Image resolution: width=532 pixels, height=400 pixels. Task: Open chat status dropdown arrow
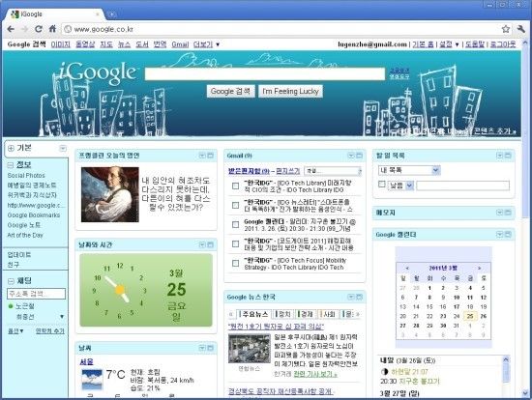[x=62, y=317]
